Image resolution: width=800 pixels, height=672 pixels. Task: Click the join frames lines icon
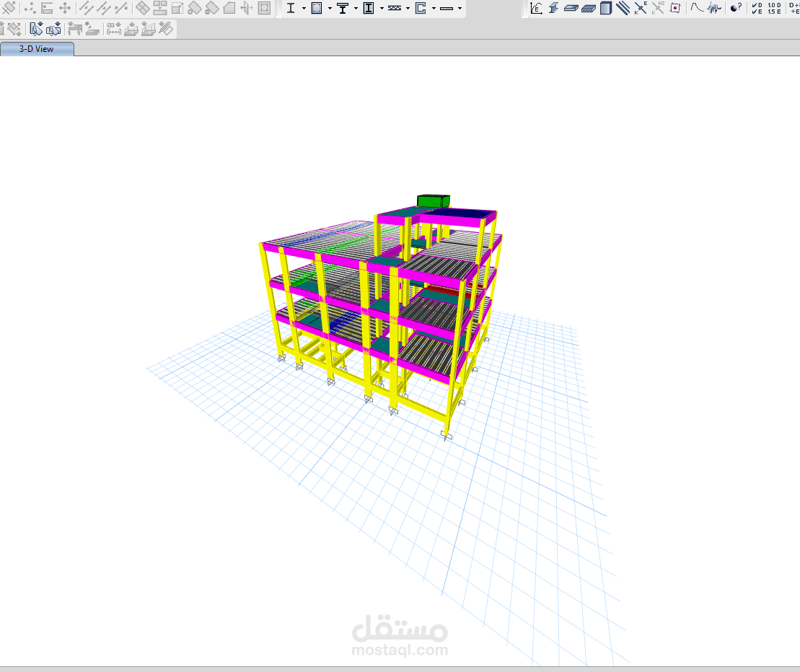point(104,8)
